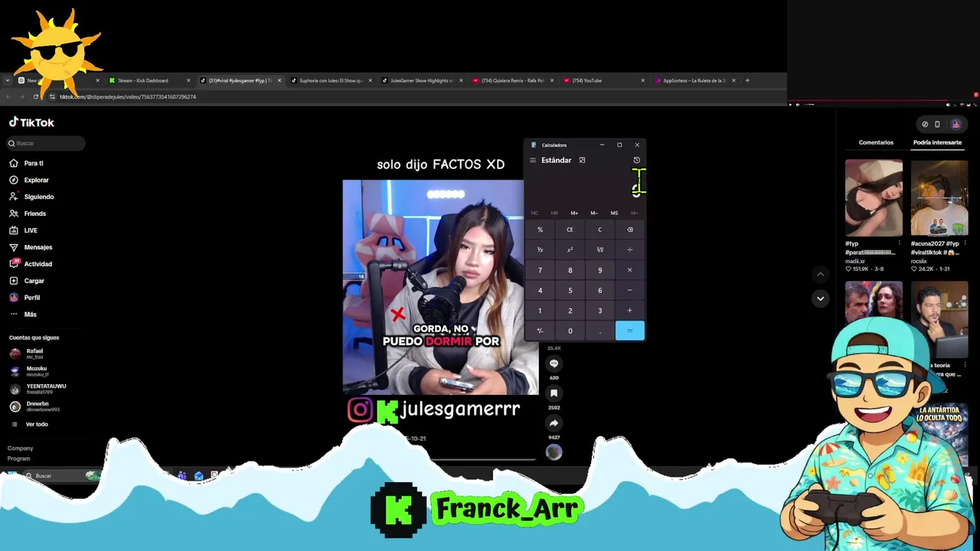The height and width of the screenshot is (551, 980).
Task: Open the #acuna2027 rocsiix video thumbnail
Action: [x=939, y=197]
